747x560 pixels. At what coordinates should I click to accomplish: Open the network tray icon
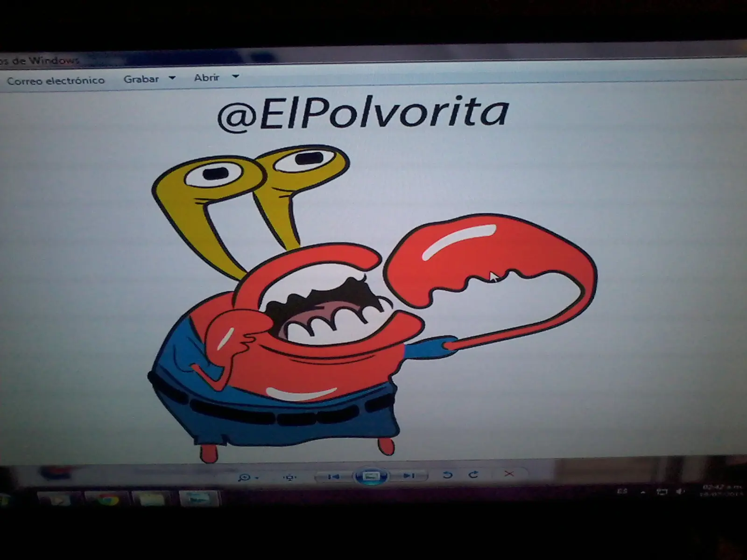pyautogui.click(x=662, y=492)
